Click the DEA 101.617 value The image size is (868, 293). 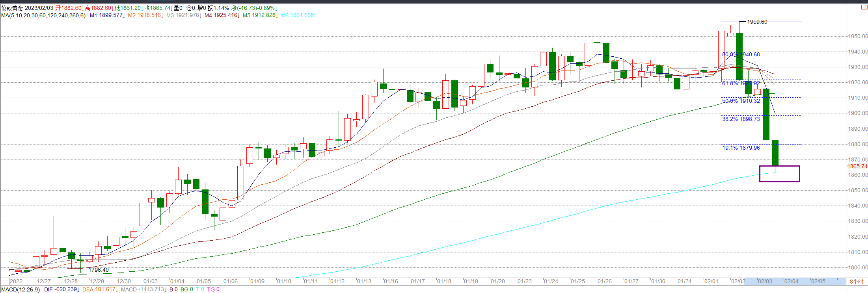tap(100, 289)
